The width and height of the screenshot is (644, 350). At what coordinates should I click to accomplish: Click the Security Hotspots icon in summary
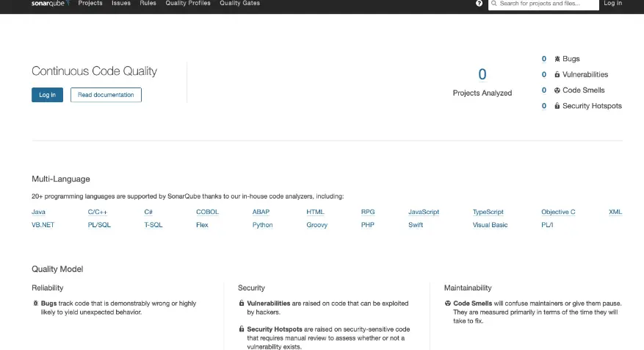point(557,106)
